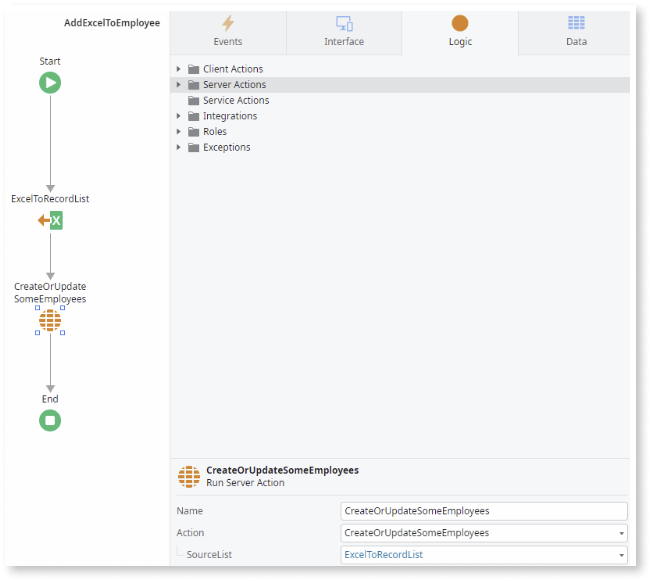Select the End node in the flow
Screen dimensions: 651x581
50,420
